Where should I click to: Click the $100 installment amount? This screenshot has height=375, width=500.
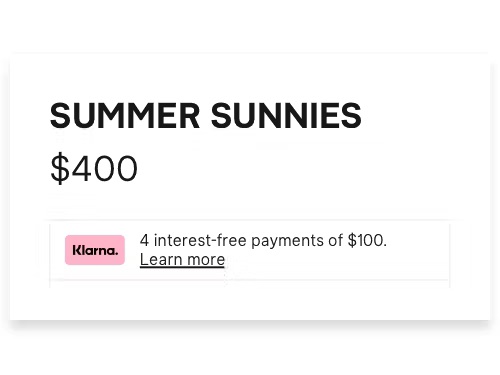367,240
